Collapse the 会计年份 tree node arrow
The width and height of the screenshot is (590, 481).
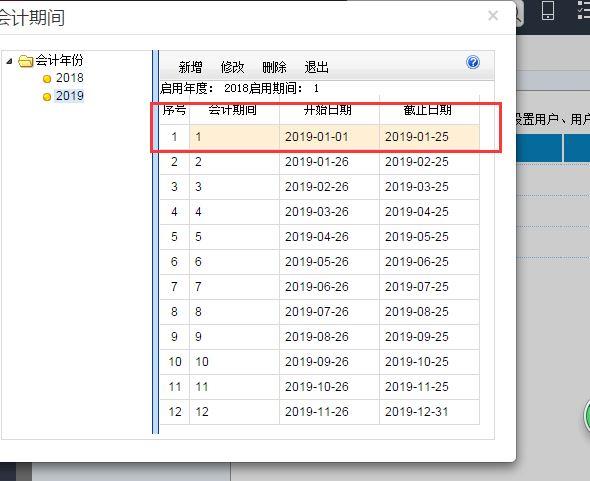(9, 61)
